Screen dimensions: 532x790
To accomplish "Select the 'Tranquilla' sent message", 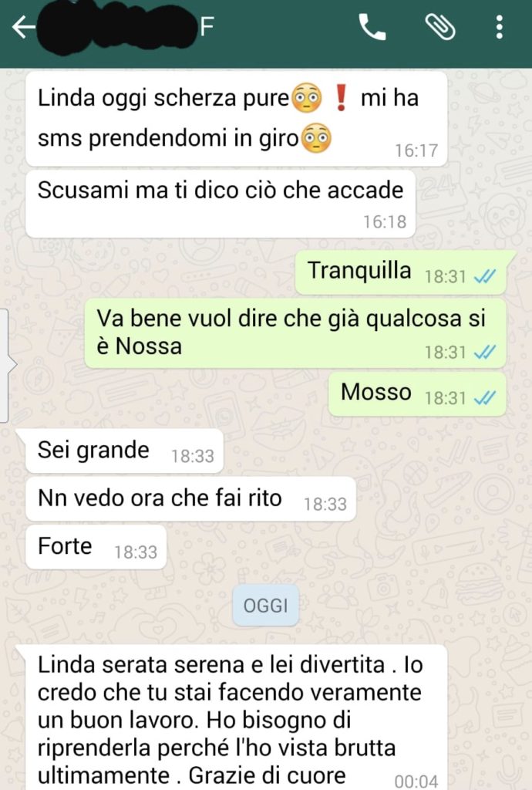I will [401, 272].
